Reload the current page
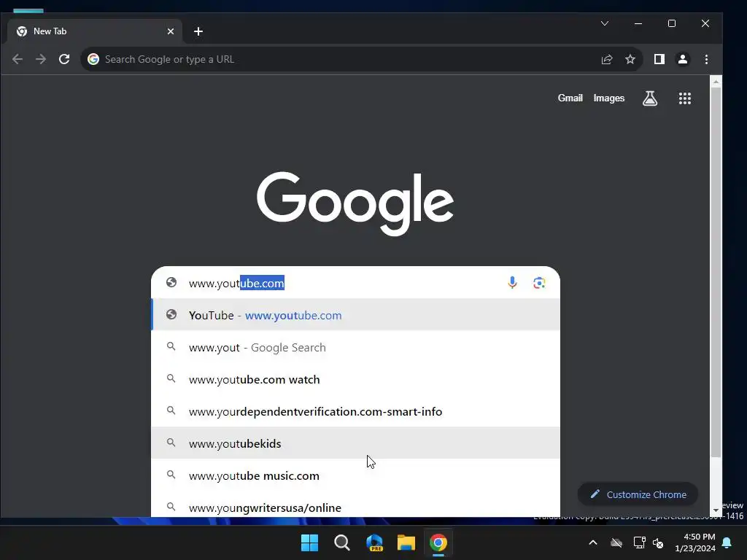This screenshot has width=747, height=560. pyautogui.click(x=64, y=59)
